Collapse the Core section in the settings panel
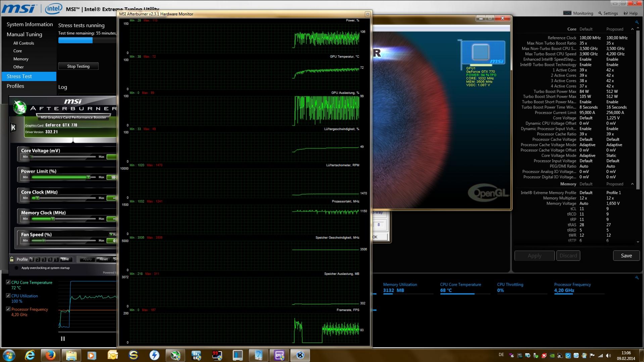This screenshot has width=644, height=362. [x=632, y=29]
